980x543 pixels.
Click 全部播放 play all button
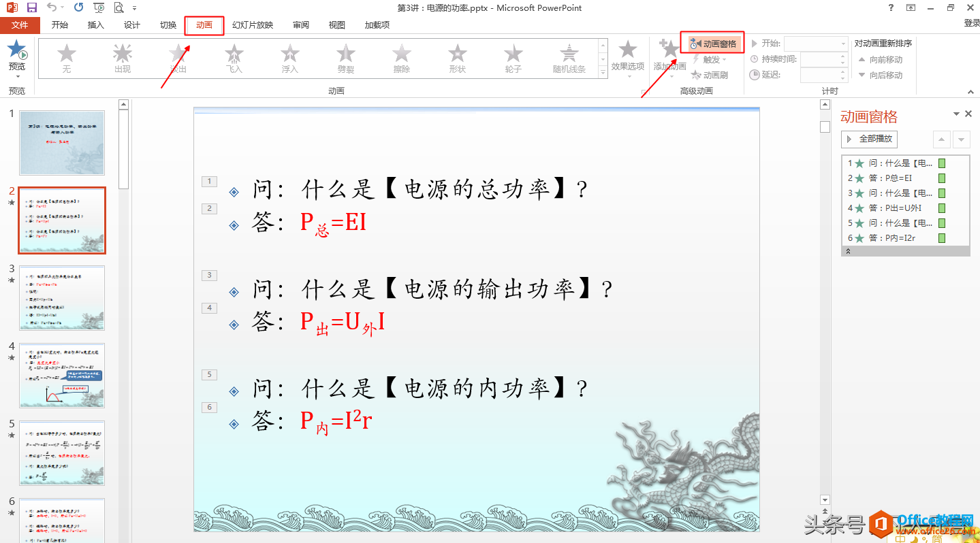click(870, 139)
